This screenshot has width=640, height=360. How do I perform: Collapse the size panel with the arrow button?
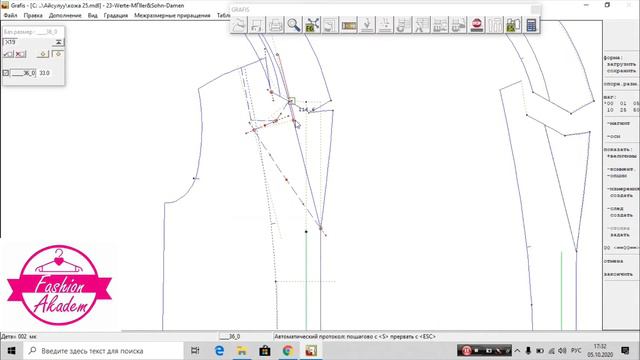coord(58,42)
